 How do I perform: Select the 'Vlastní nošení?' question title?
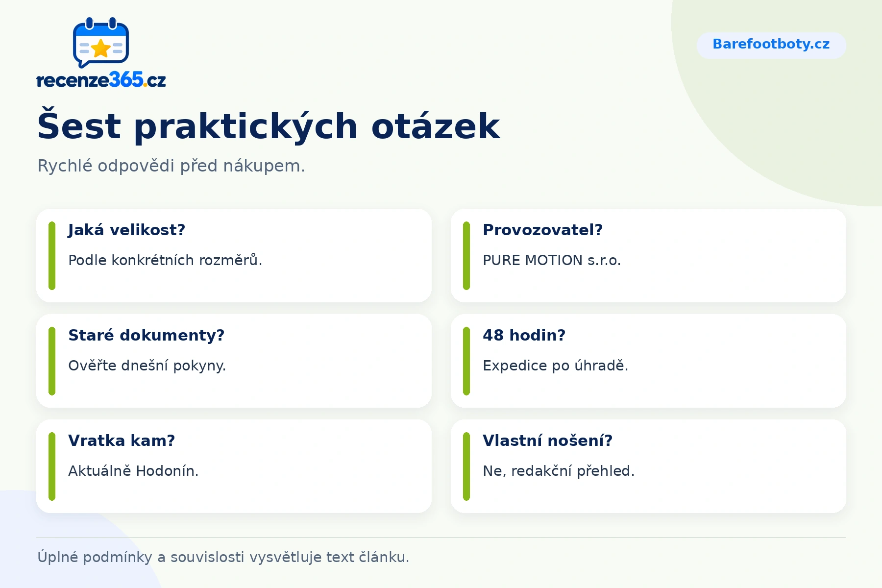tap(547, 441)
